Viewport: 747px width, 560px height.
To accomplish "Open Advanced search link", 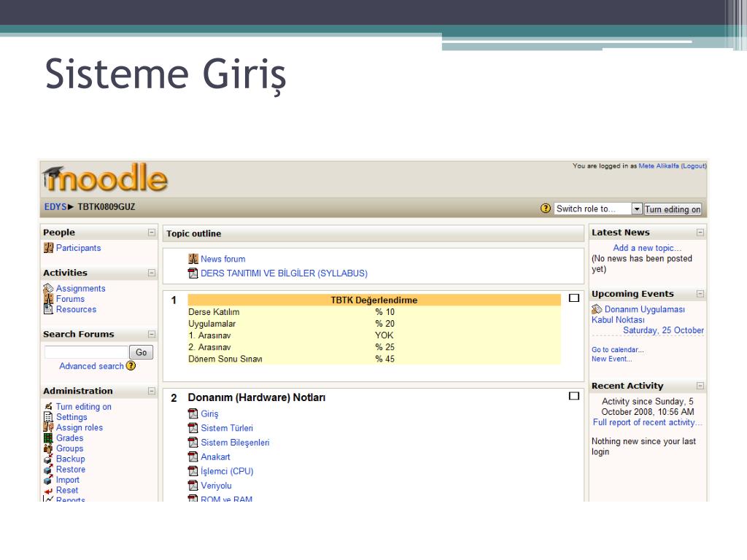I will (91, 366).
